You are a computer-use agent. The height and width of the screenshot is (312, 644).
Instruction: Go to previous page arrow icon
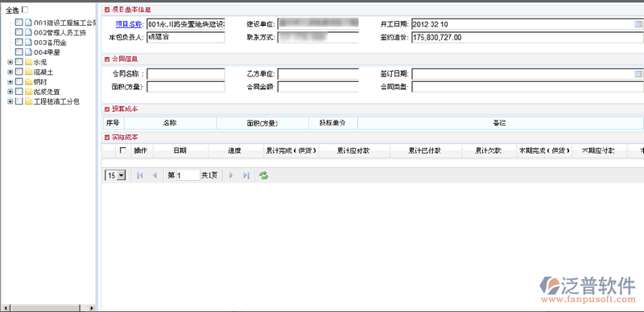click(155, 176)
